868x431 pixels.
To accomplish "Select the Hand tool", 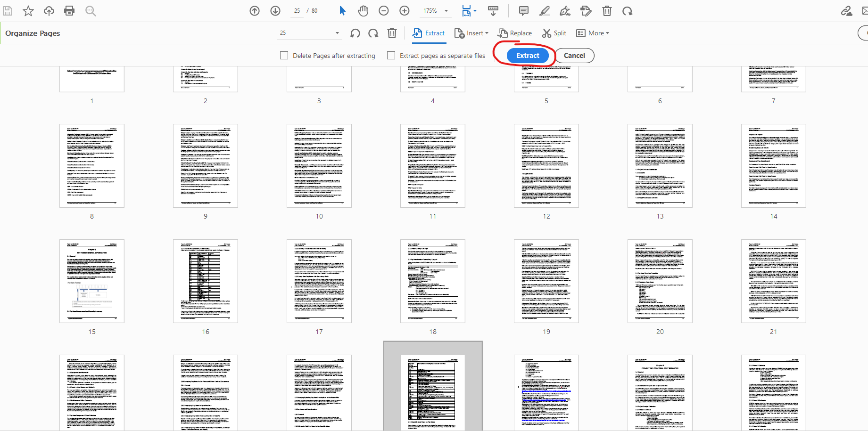I will [363, 10].
